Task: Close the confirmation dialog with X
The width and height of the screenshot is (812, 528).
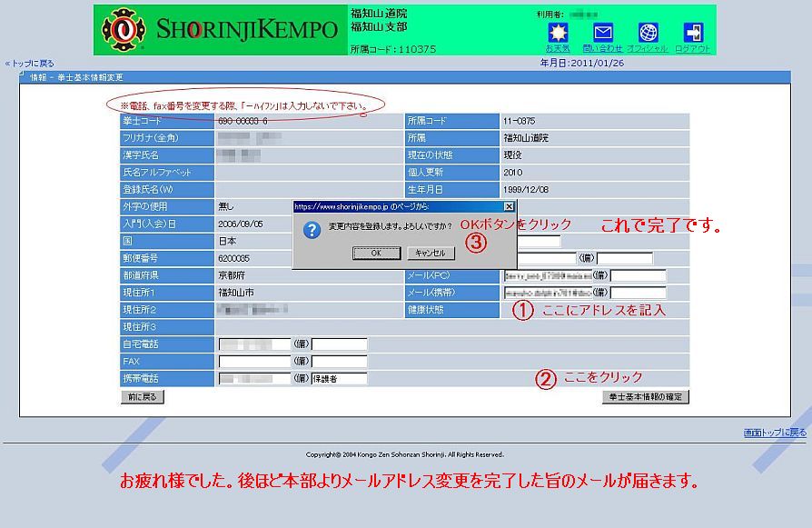Action: tap(509, 207)
